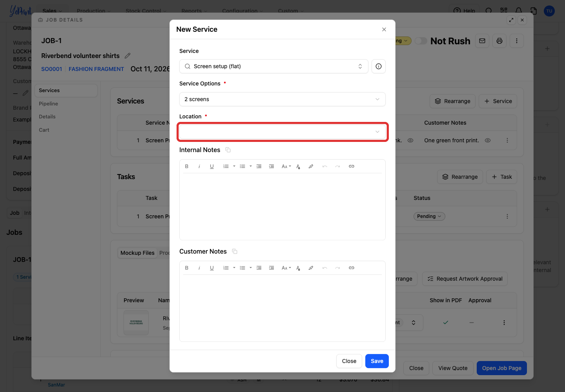Open the SO0001 sales order link

coord(51,69)
